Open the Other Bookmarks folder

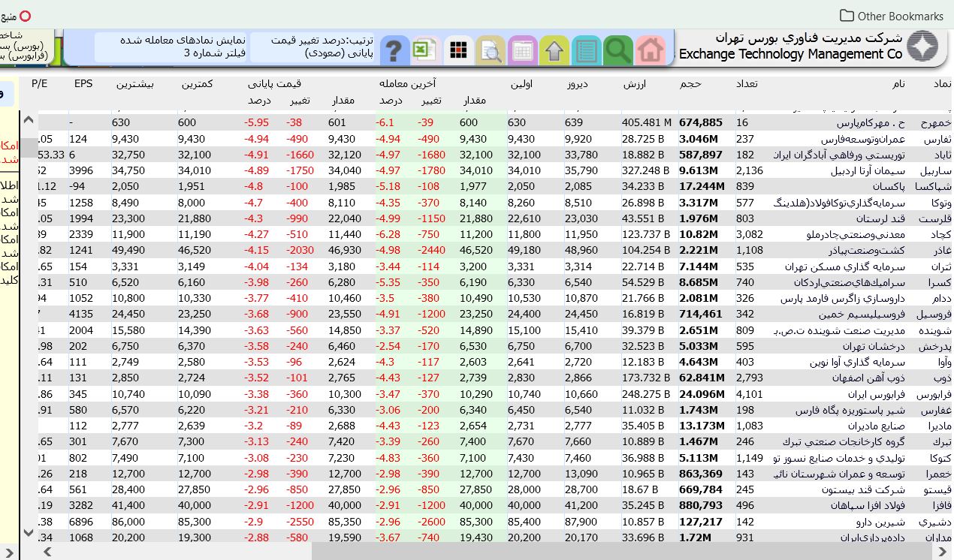tap(892, 16)
